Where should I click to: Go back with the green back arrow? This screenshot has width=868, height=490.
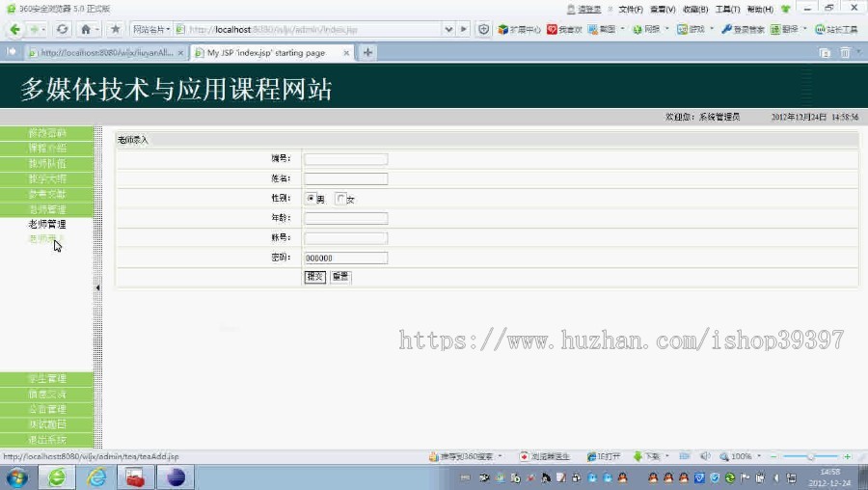pyautogui.click(x=14, y=29)
